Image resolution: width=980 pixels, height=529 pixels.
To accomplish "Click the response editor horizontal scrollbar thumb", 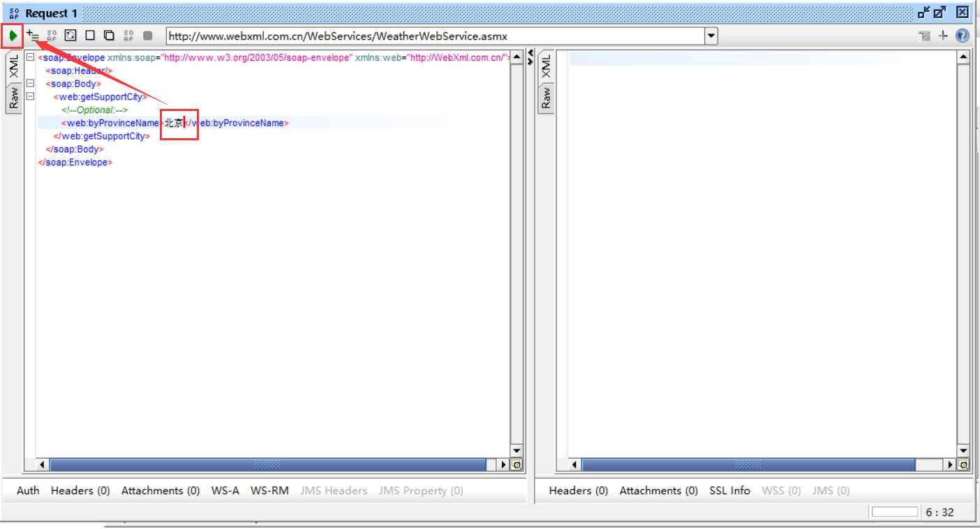I will pyautogui.click(x=748, y=464).
